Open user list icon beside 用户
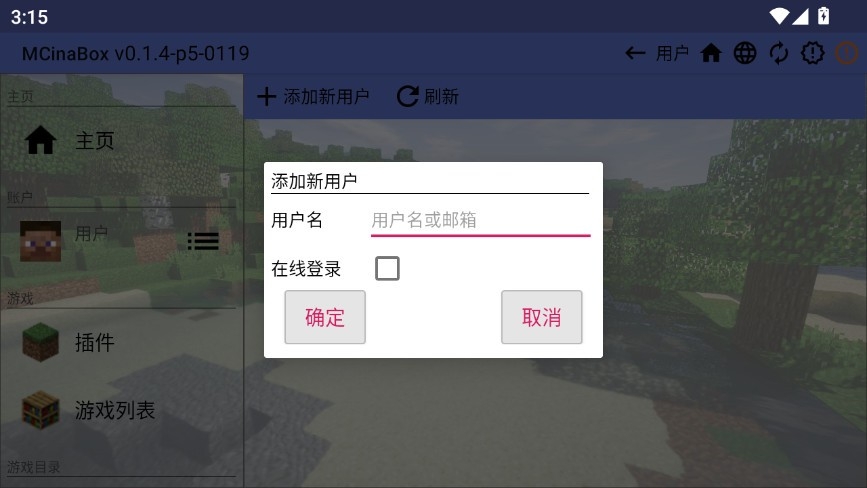The width and height of the screenshot is (867, 488). point(203,241)
